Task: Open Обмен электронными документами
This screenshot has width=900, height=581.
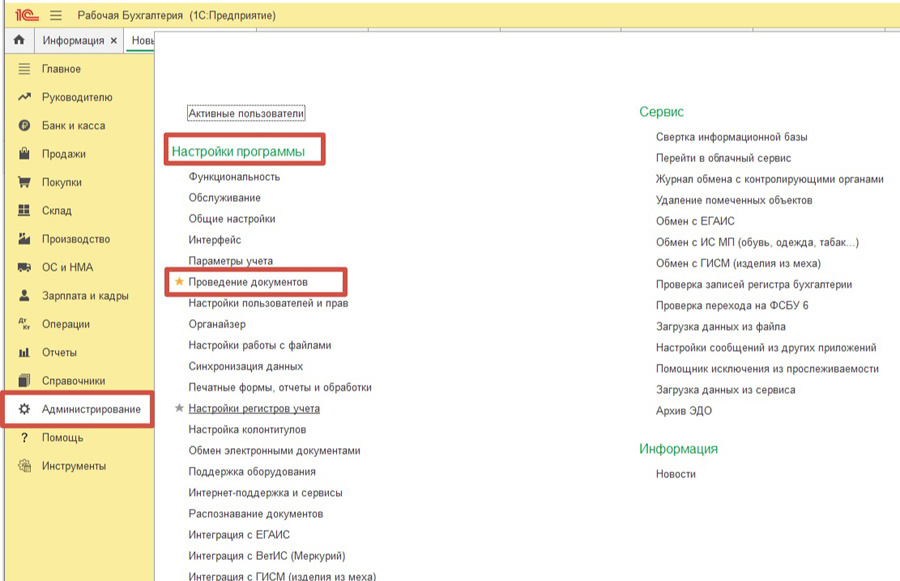Action: tap(274, 451)
